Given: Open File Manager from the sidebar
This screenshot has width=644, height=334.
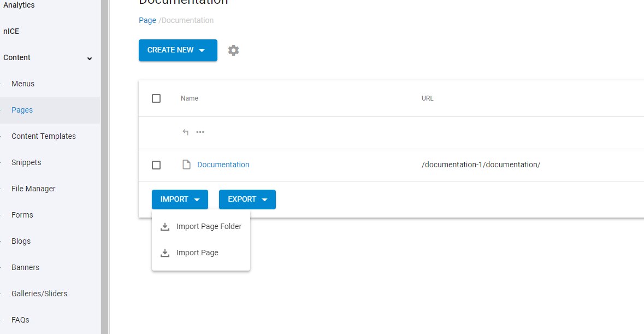Looking at the screenshot, I should [33, 188].
